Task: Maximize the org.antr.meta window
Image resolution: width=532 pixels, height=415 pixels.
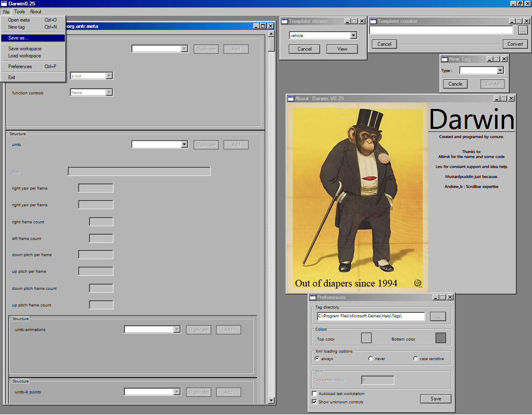Action: 263,26
